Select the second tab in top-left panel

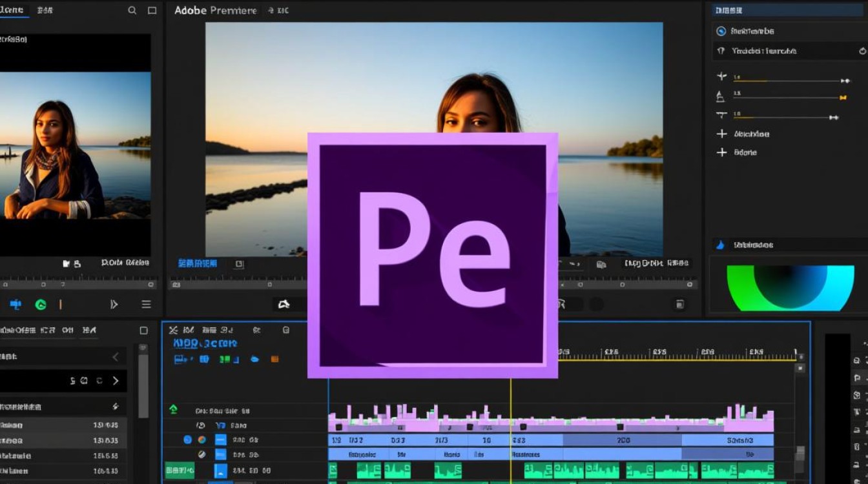pyautogui.click(x=45, y=10)
